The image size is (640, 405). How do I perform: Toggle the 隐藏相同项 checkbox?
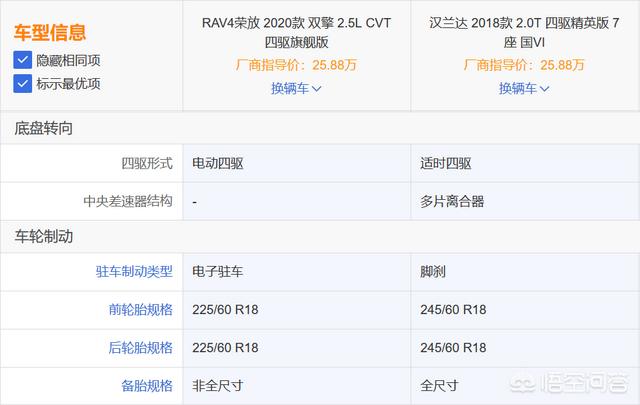pos(23,60)
